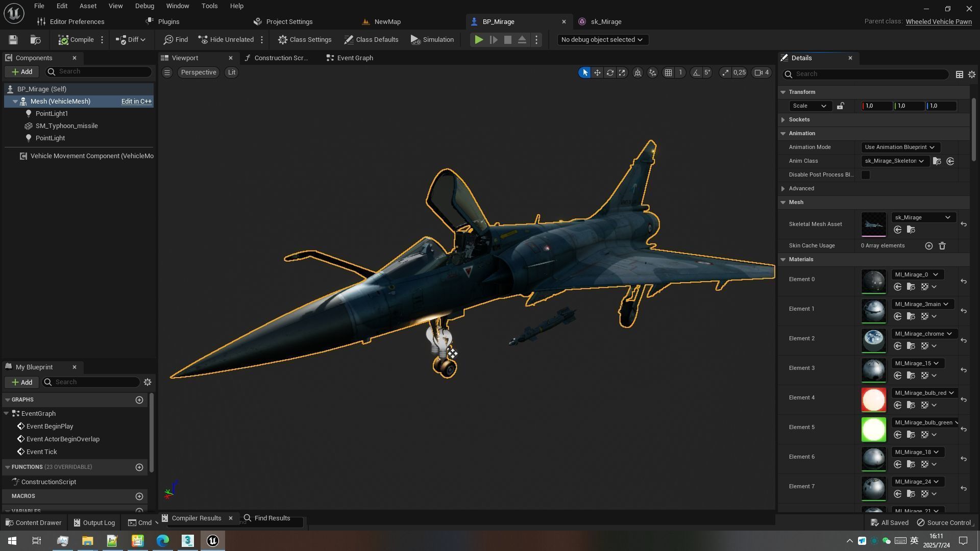This screenshot has height=551, width=980.
Task: Click Edit in C++ link
Action: [136, 102]
